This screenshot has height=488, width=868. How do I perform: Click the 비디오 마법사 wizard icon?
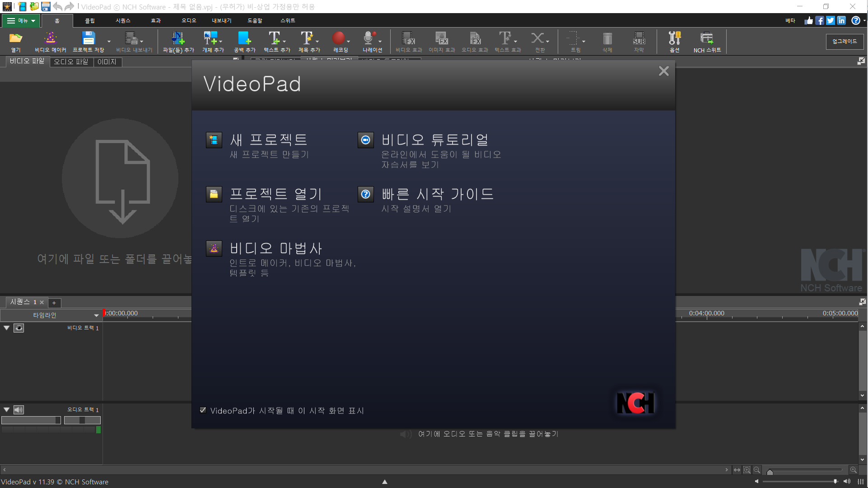tap(214, 249)
